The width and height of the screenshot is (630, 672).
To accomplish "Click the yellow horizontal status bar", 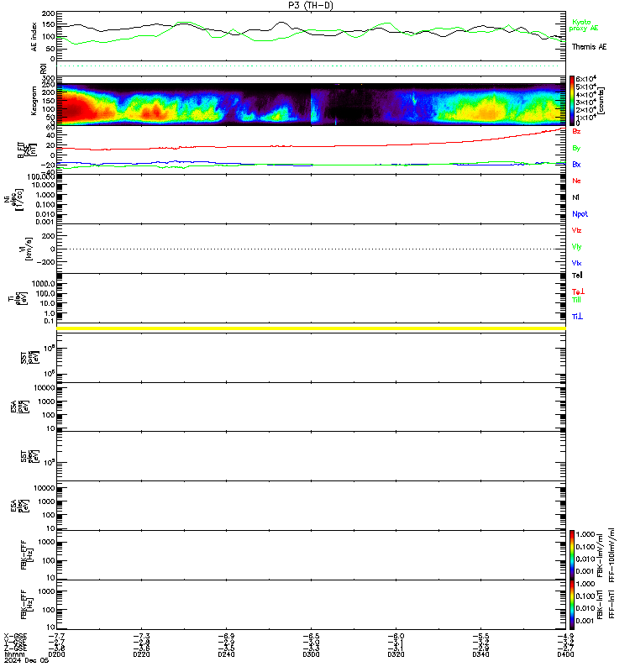I will (x=311, y=328).
